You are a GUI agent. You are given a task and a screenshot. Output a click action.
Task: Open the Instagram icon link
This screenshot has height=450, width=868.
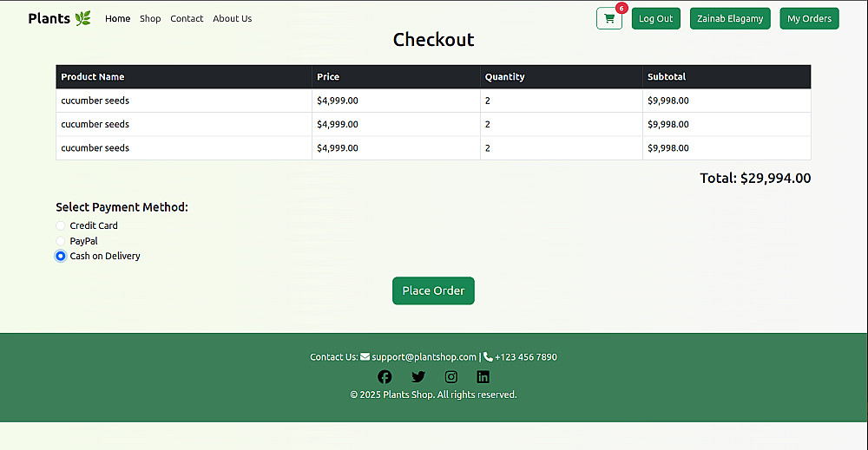coord(451,376)
